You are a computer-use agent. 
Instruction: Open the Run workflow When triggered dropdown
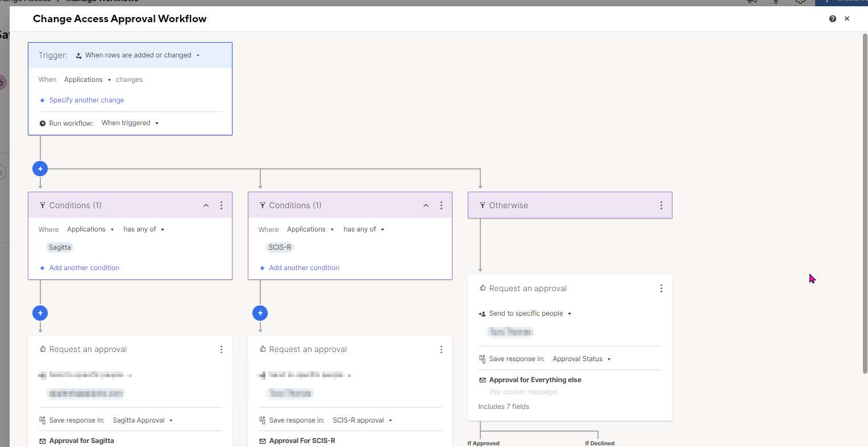(x=130, y=123)
